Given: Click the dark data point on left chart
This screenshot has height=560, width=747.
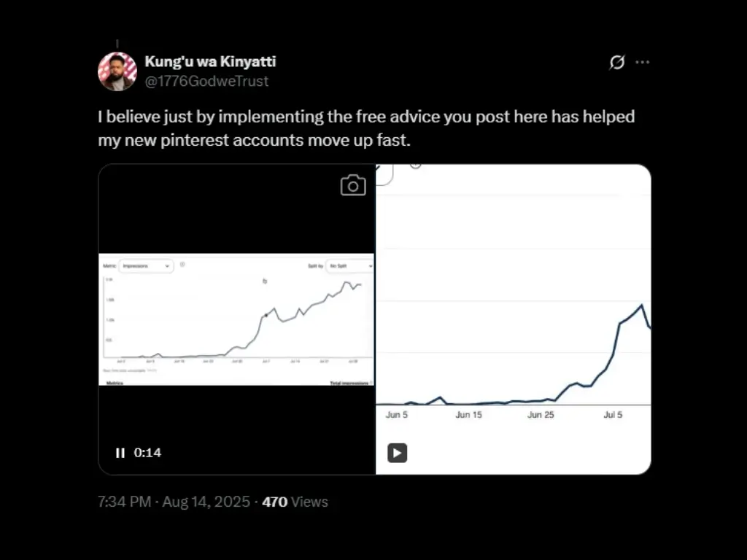Looking at the screenshot, I should [x=266, y=315].
